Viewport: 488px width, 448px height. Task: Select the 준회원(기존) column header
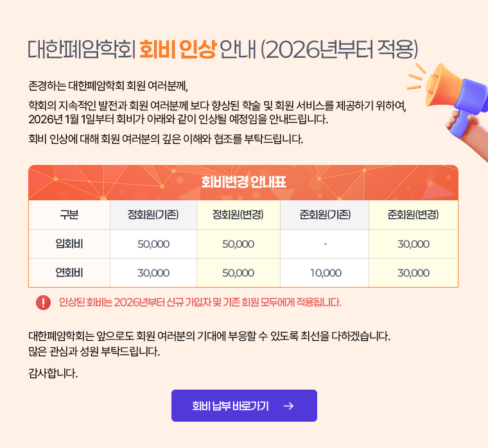click(x=325, y=215)
